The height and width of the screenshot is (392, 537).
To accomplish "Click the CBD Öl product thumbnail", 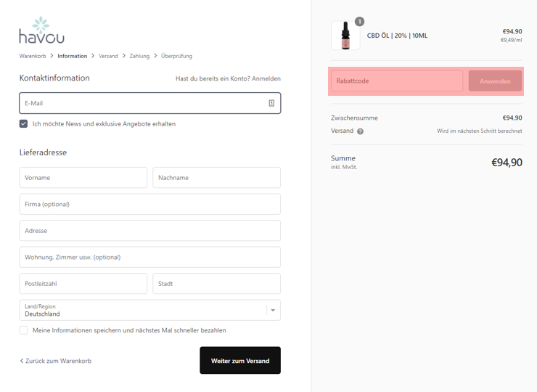I will 345,36.
